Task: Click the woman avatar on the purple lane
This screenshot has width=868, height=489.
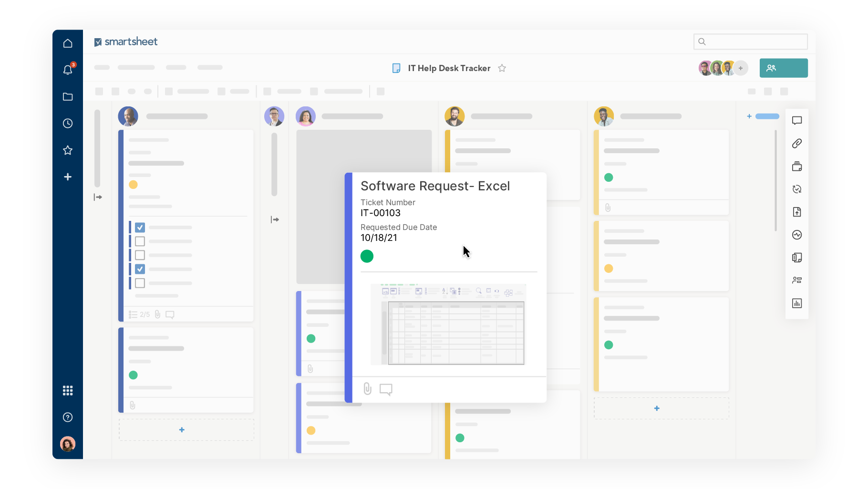Action: (306, 116)
